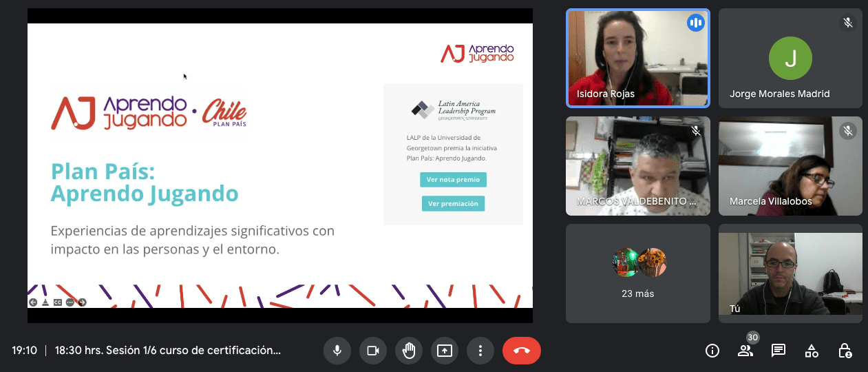Select Marcela Villalobos video tile
This screenshot has width=868, height=372.
coord(790,166)
